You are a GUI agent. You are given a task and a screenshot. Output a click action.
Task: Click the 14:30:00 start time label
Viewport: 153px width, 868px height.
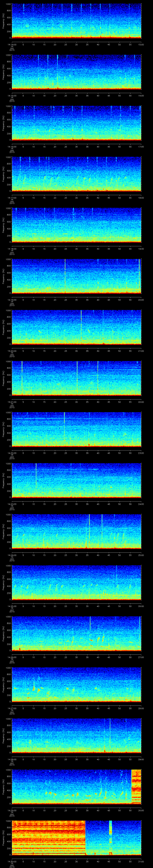click(12, 861)
